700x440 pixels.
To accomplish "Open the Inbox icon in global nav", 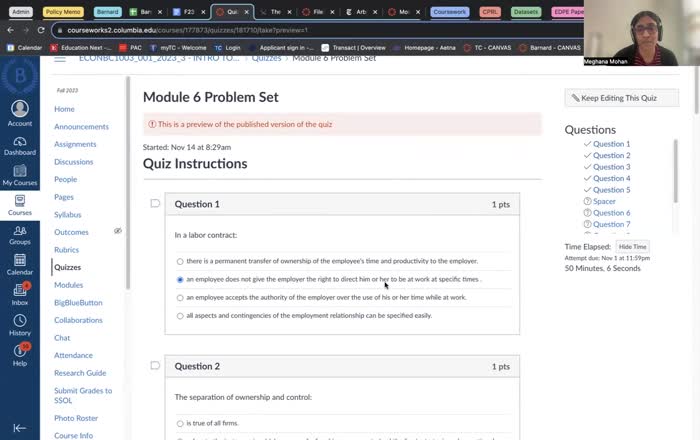I will pos(19,292).
